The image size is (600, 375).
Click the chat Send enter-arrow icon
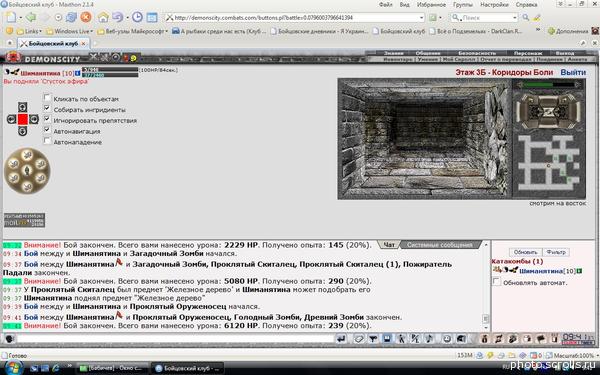coord(341,339)
